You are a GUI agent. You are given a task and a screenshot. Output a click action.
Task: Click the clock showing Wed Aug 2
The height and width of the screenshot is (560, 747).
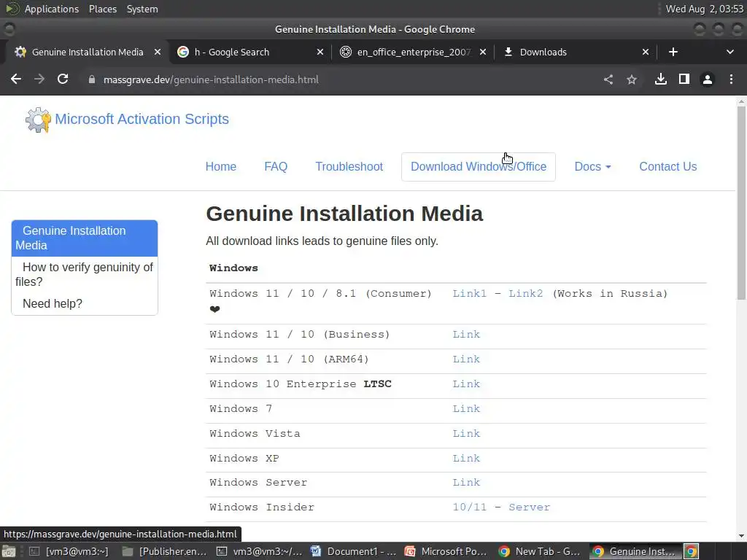[x=704, y=9]
